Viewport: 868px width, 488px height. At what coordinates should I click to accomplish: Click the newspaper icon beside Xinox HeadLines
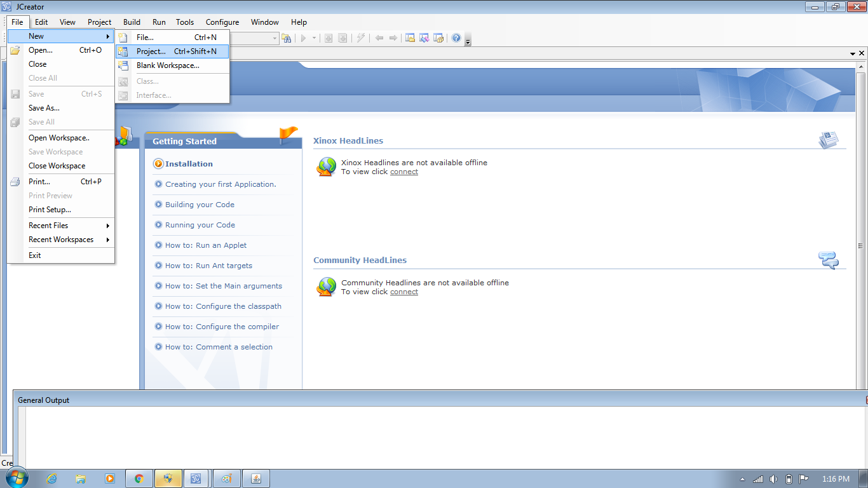829,140
